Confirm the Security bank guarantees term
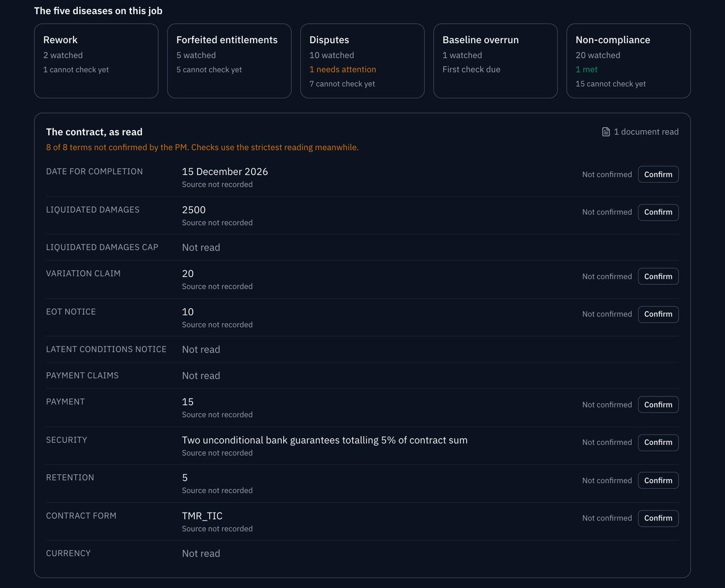Image resolution: width=725 pixels, height=588 pixels. (x=658, y=442)
